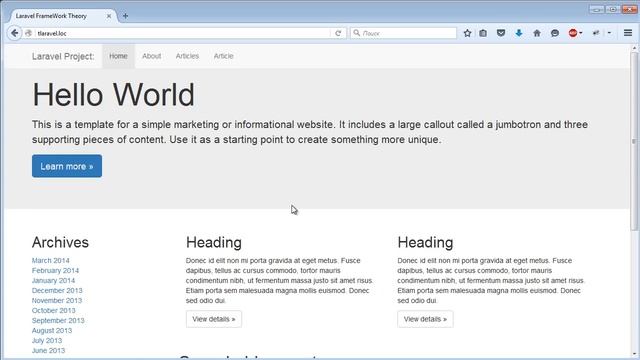This screenshot has width=640, height=360.
Task: Open the Home navigation item
Action: pos(118,56)
